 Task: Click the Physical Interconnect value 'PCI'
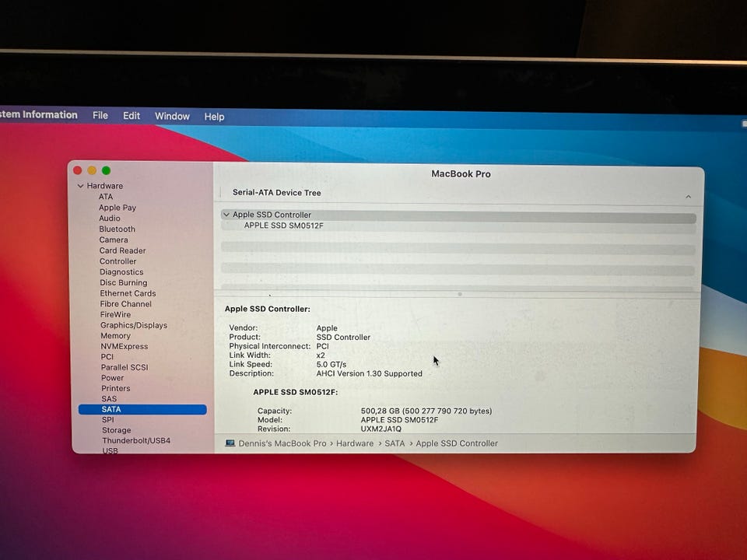[322, 346]
